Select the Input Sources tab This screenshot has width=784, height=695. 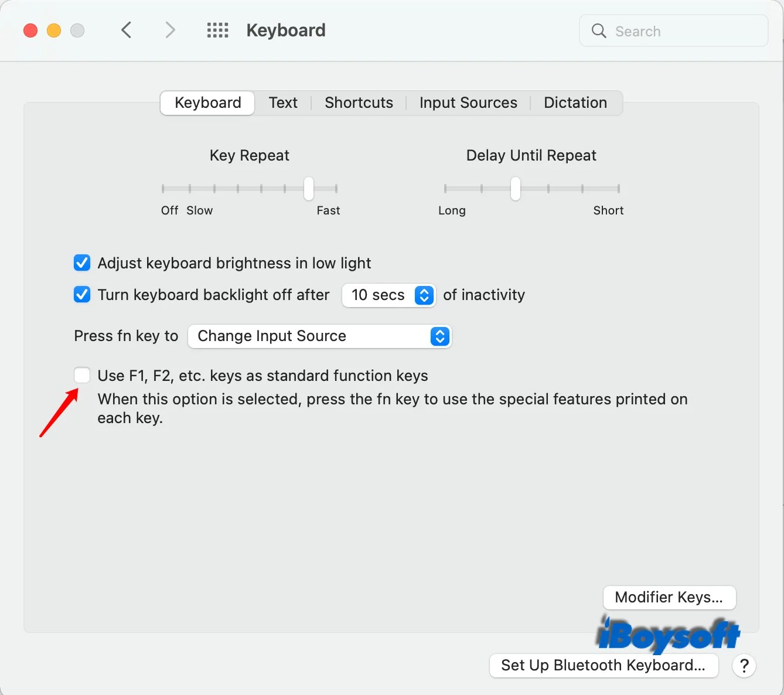468,103
